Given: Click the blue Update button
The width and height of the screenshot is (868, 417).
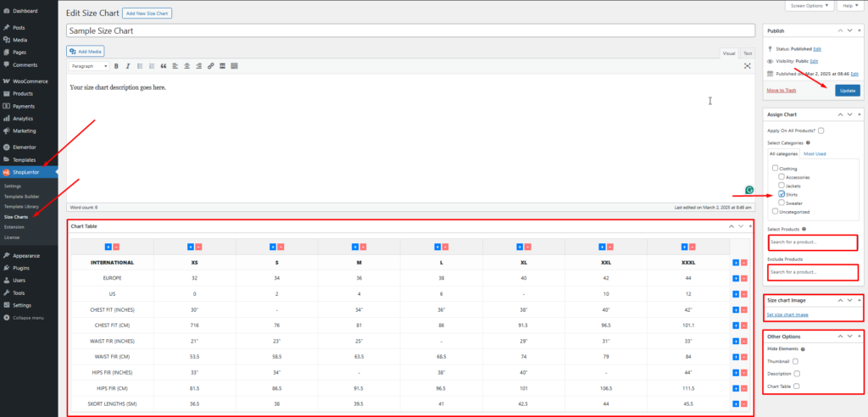Looking at the screenshot, I should tap(846, 90).
